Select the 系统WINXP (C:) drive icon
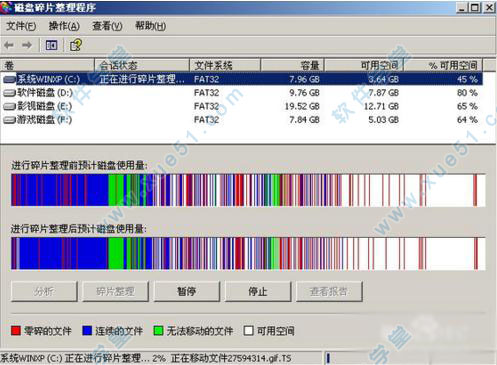Image resolution: width=497 pixels, height=365 pixels. coord(9,79)
